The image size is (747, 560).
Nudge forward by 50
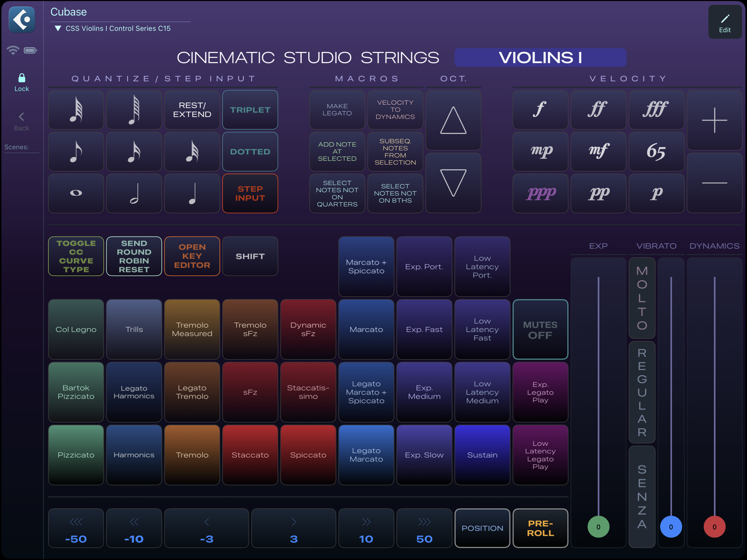[x=424, y=528]
